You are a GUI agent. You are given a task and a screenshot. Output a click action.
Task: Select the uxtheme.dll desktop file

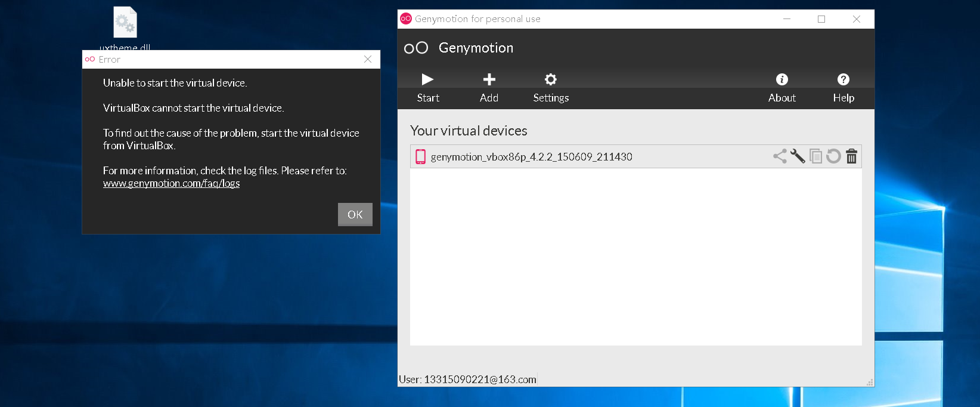coord(125,28)
